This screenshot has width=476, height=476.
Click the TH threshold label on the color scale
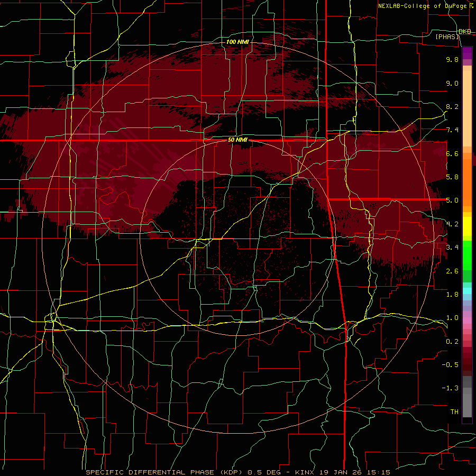[454, 412]
